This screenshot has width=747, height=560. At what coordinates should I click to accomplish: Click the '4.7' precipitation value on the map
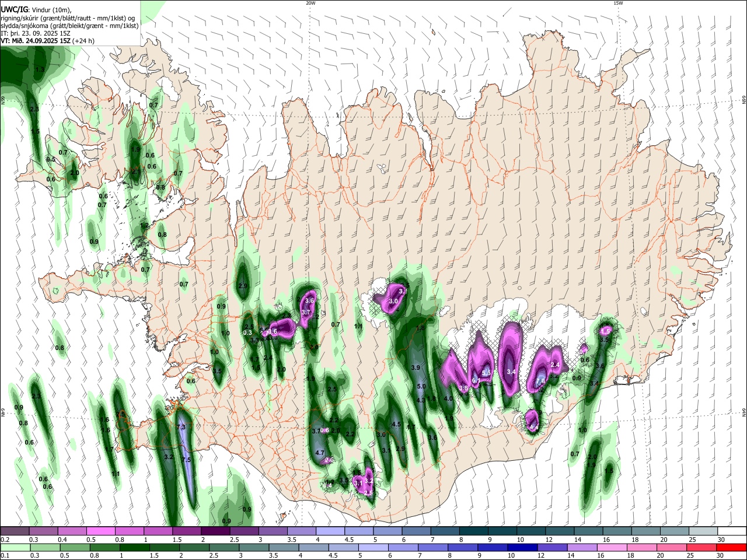coord(320,453)
